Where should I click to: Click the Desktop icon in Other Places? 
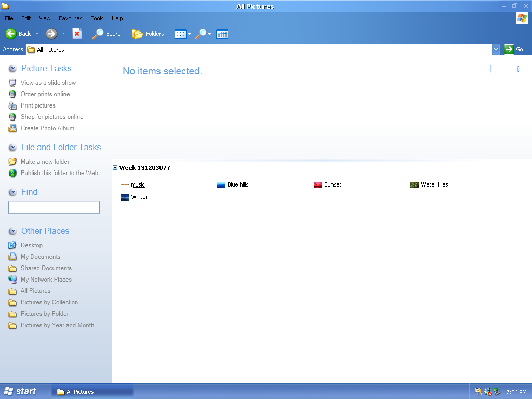pos(12,245)
